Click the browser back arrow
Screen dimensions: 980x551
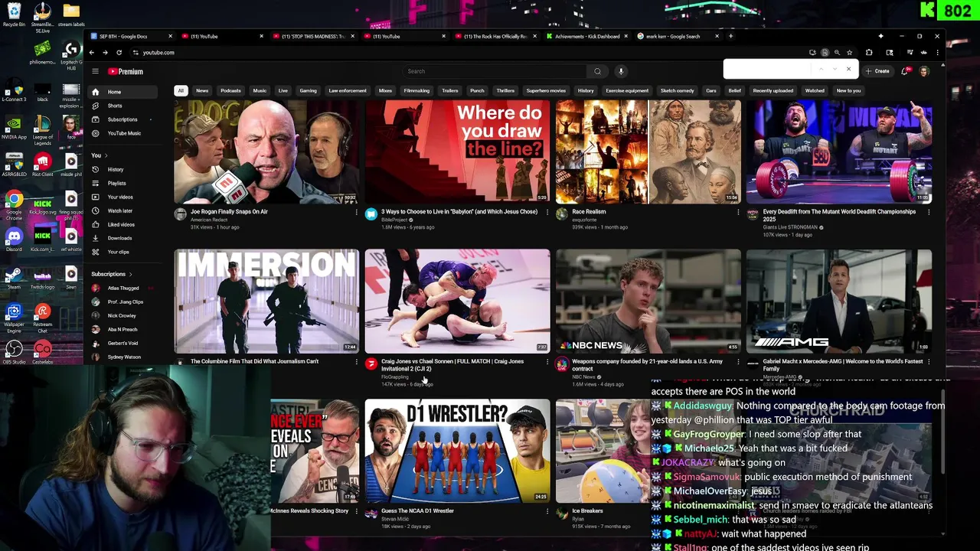point(91,53)
